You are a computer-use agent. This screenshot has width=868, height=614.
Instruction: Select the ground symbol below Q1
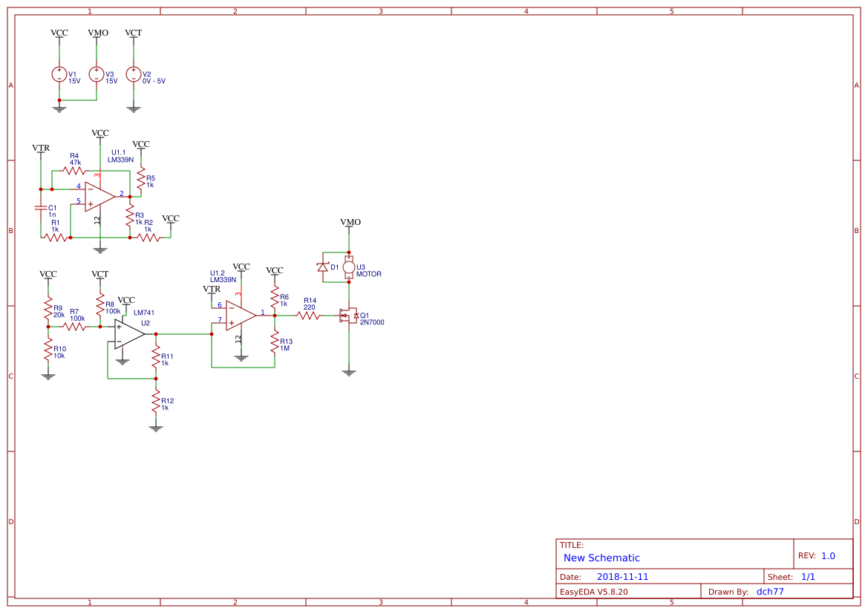click(349, 373)
